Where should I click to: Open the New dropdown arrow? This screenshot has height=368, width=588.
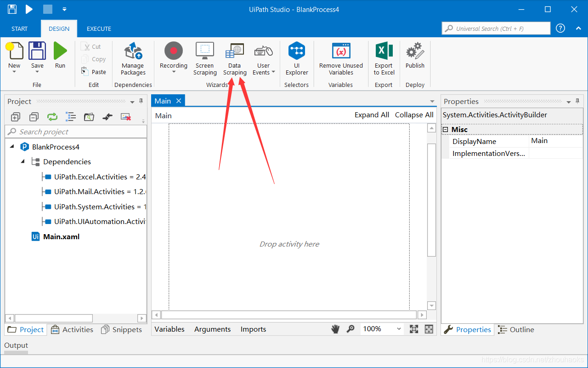(14, 72)
